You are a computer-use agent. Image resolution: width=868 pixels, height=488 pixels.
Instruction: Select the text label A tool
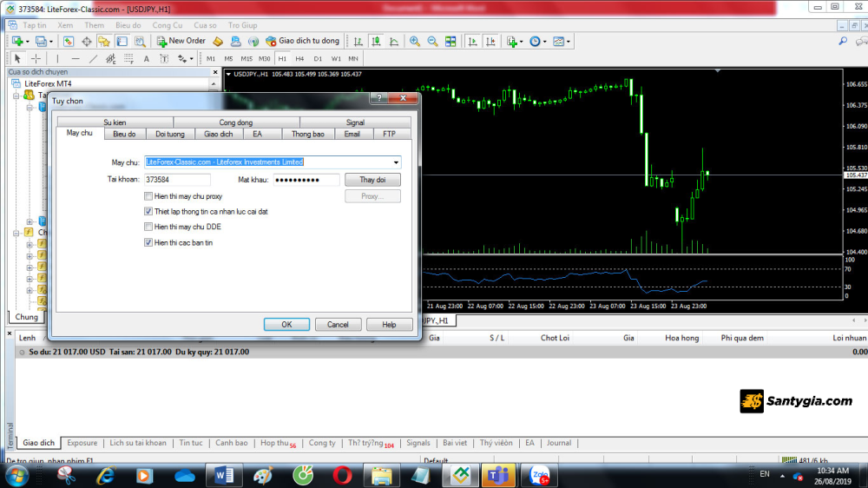click(146, 58)
